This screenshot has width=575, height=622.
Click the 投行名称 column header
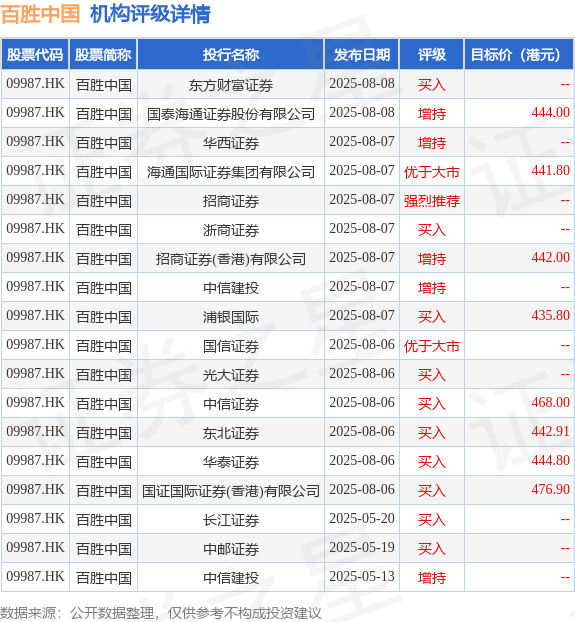(x=231, y=54)
